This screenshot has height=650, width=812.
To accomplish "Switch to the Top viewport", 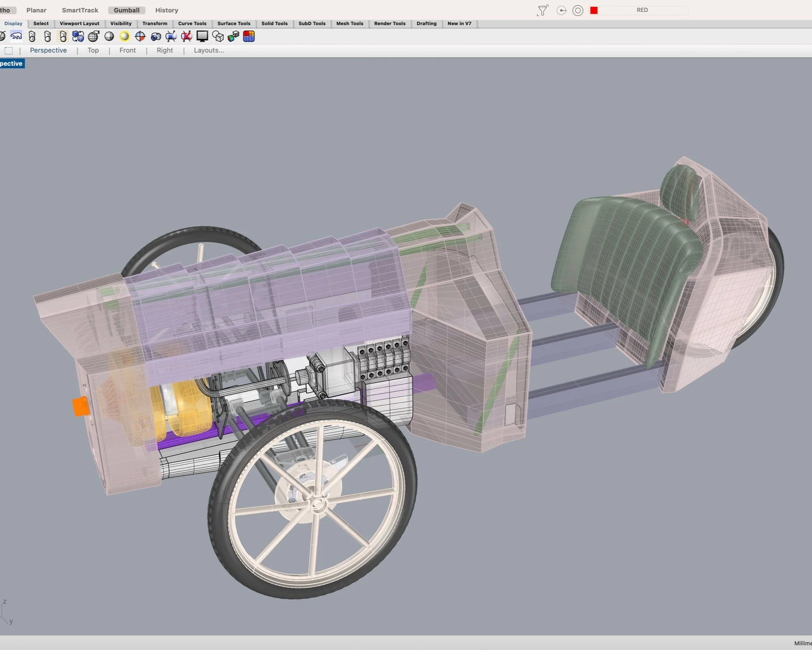I will tap(93, 50).
